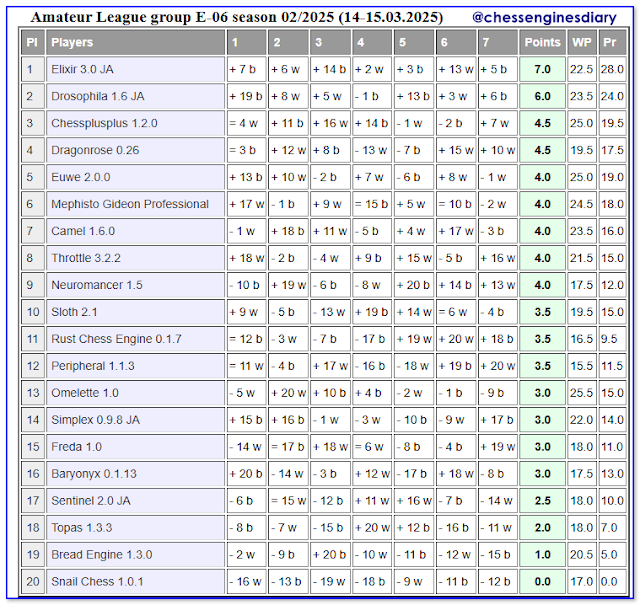The width and height of the screenshot is (640, 605).
Task: Click Omelette WP value 25.5
Action: (x=582, y=393)
